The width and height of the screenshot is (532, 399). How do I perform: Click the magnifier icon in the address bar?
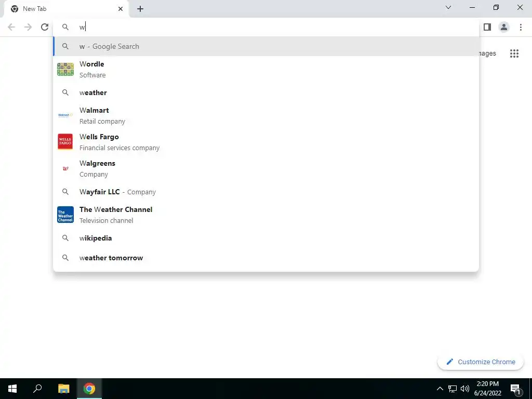click(65, 27)
